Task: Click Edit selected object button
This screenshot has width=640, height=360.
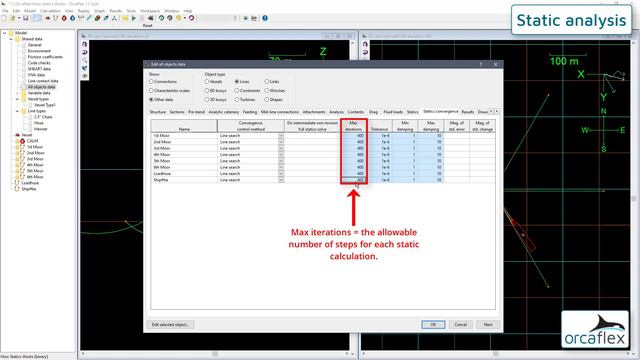Action: tap(170, 324)
